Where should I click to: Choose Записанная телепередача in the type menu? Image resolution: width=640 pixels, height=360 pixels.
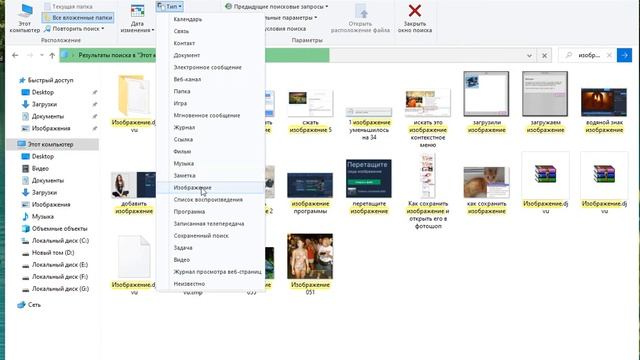(211, 224)
